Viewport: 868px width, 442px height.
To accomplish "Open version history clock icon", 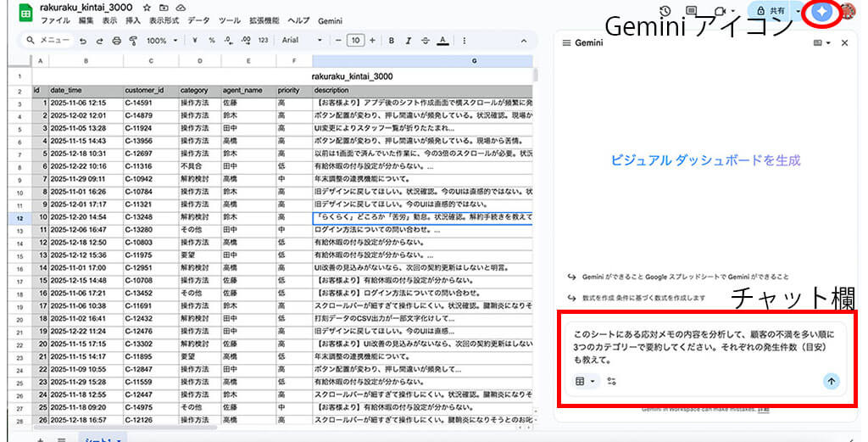I will click(665, 10).
